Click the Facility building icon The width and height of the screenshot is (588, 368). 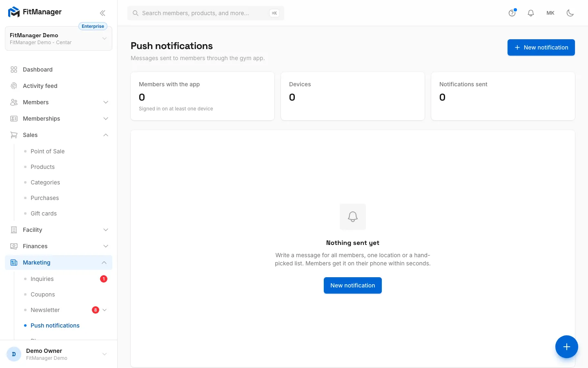click(x=14, y=230)
